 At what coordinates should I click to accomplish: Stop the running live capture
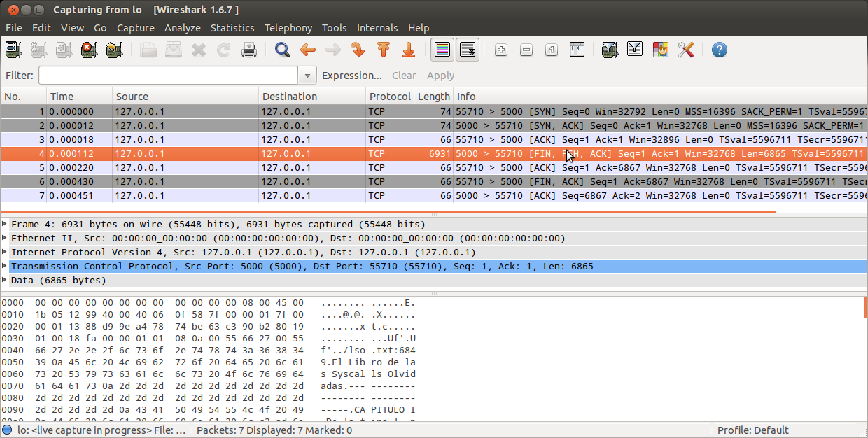[89, 50]
